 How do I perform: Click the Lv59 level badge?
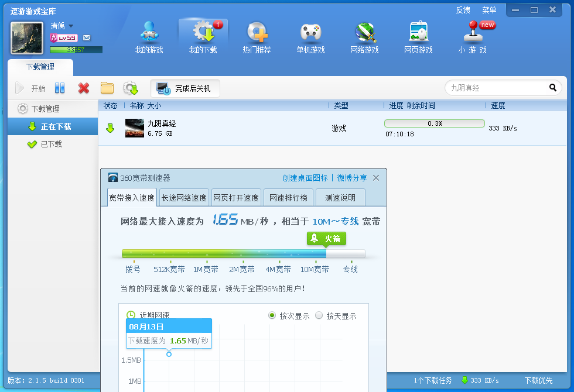click(x=64, y=37)
